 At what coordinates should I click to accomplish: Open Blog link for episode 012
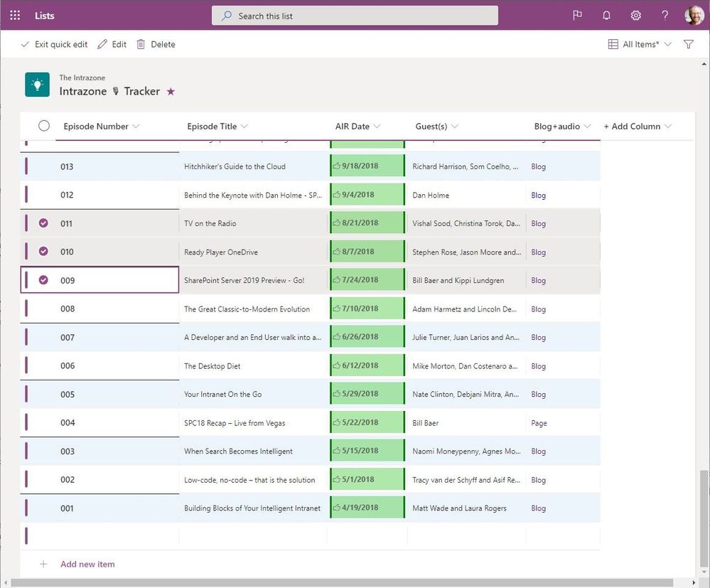click(539, 195)
